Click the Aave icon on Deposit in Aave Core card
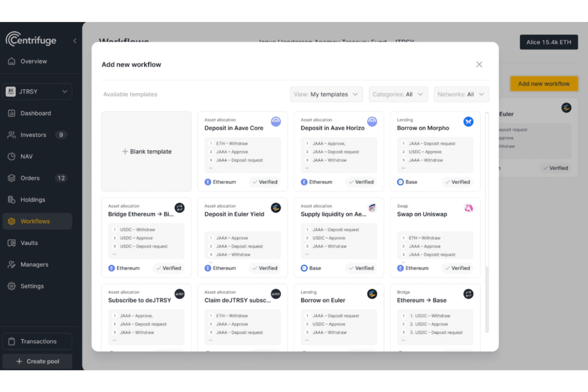 point(276,122)
